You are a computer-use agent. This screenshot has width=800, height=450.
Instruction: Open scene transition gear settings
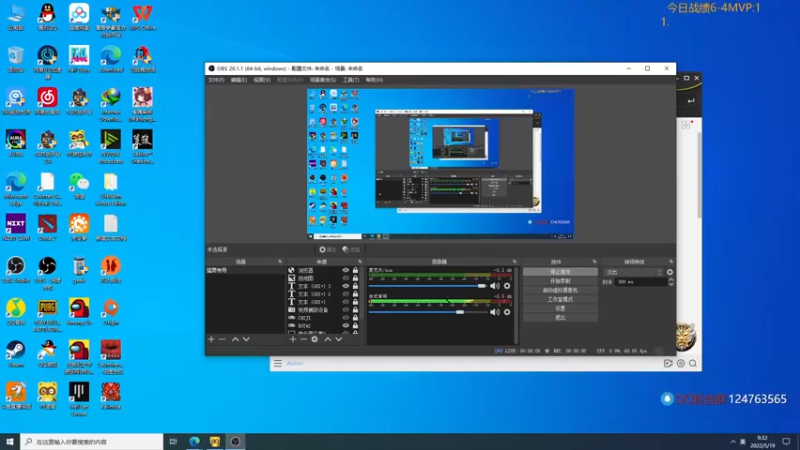pyautogui.click(x=669, y=272)
